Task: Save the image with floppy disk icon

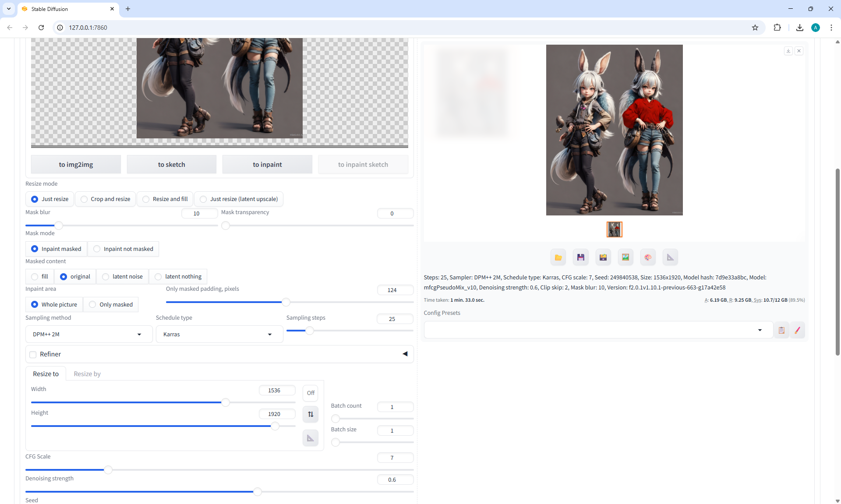Action: [580, 257]
